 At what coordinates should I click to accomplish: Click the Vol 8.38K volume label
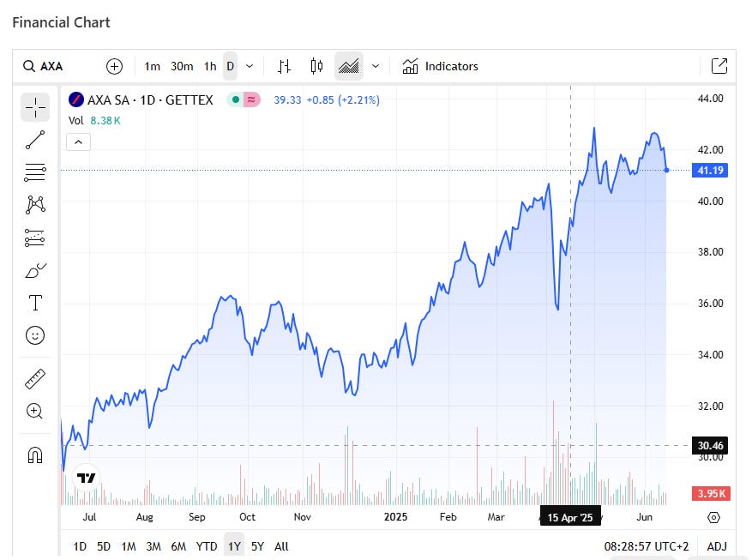[x=94, y=120]
